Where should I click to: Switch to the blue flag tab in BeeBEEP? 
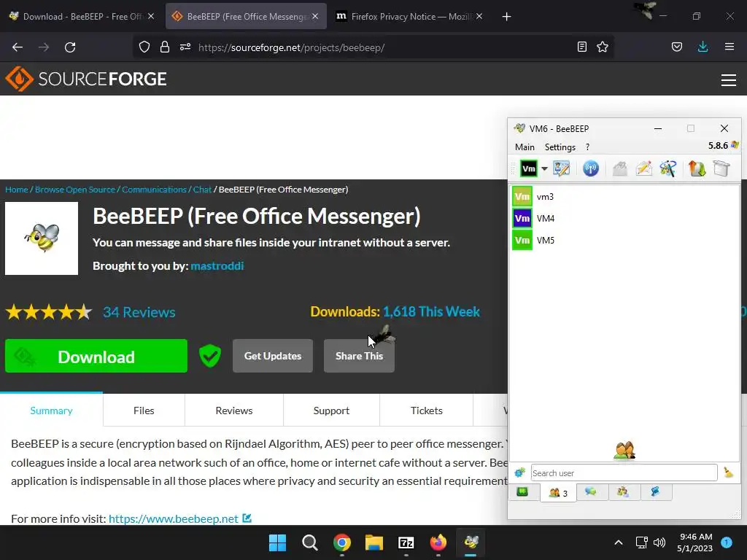click(656, 492)
